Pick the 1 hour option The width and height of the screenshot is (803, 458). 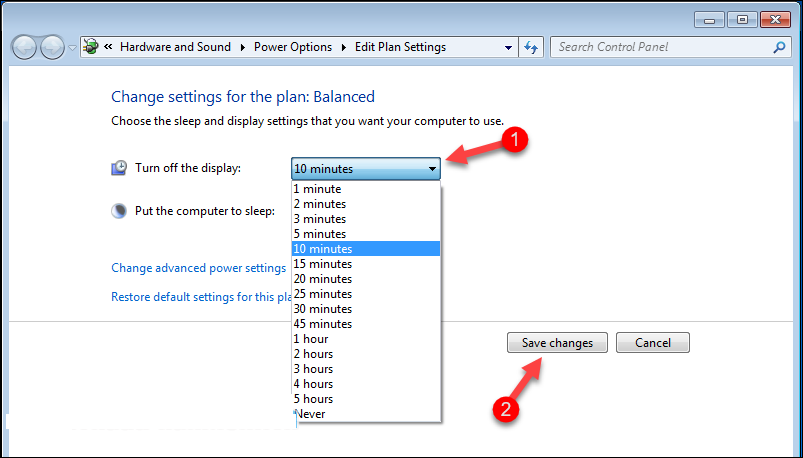[311, 339]
